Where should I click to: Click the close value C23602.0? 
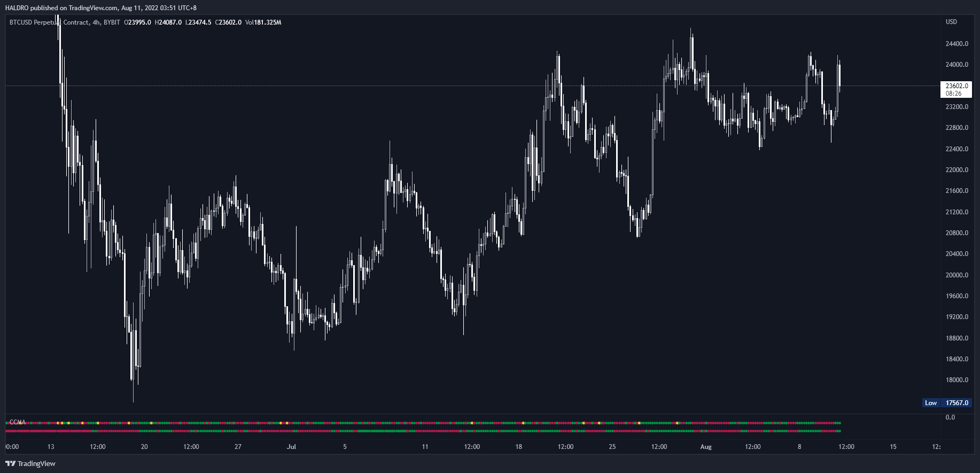[228, 22]
